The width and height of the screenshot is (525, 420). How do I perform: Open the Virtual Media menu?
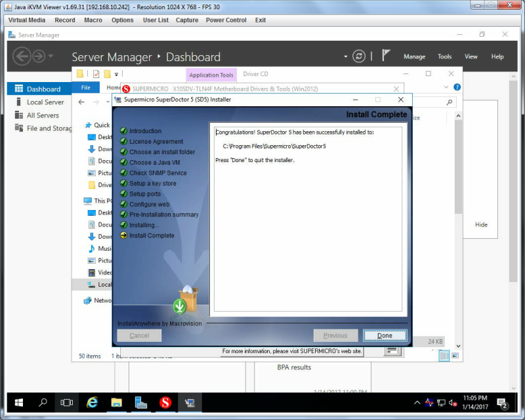27,20
